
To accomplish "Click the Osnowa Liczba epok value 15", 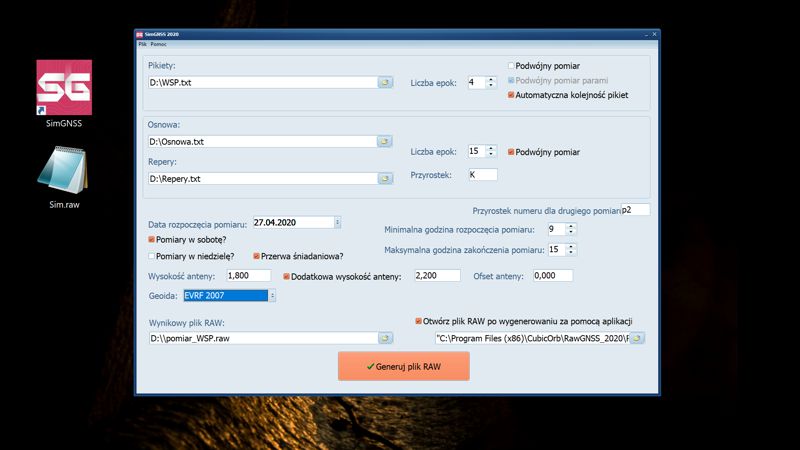I will (x=477, y=151).
